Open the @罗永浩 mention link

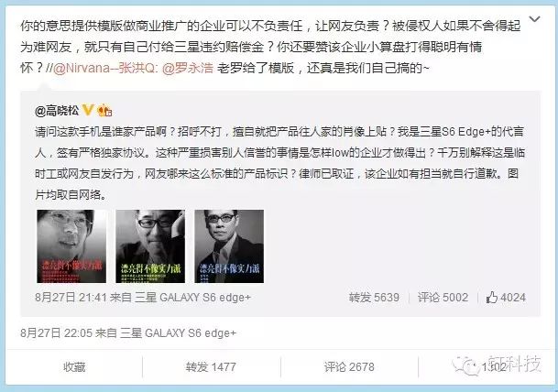188,68
